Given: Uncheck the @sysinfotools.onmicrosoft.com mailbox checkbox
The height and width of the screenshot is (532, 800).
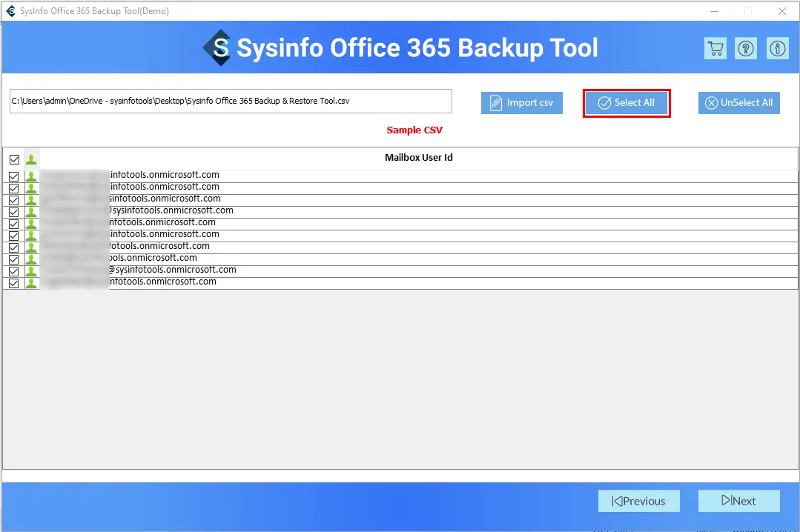Looking at the screenshot, I should [14, 271].
